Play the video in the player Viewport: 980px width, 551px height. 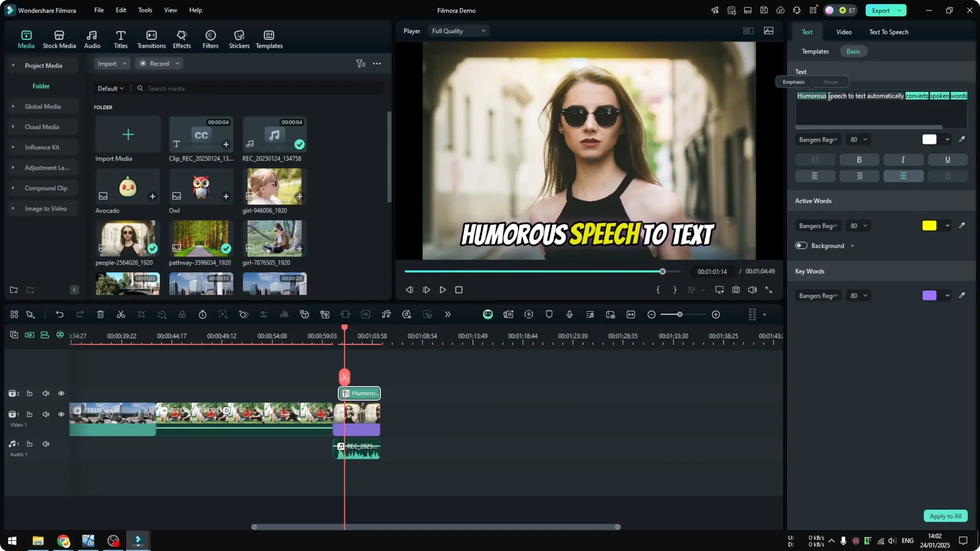[443, 290]
